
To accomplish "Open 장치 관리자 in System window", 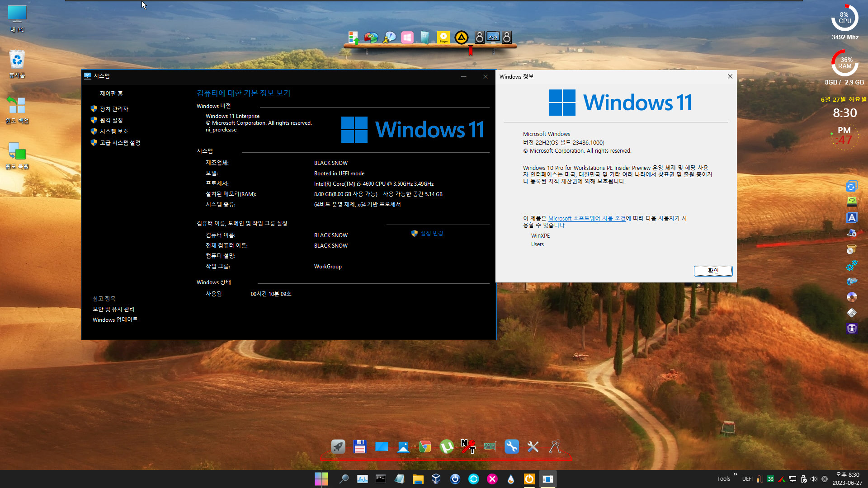I will click(114, 109).
